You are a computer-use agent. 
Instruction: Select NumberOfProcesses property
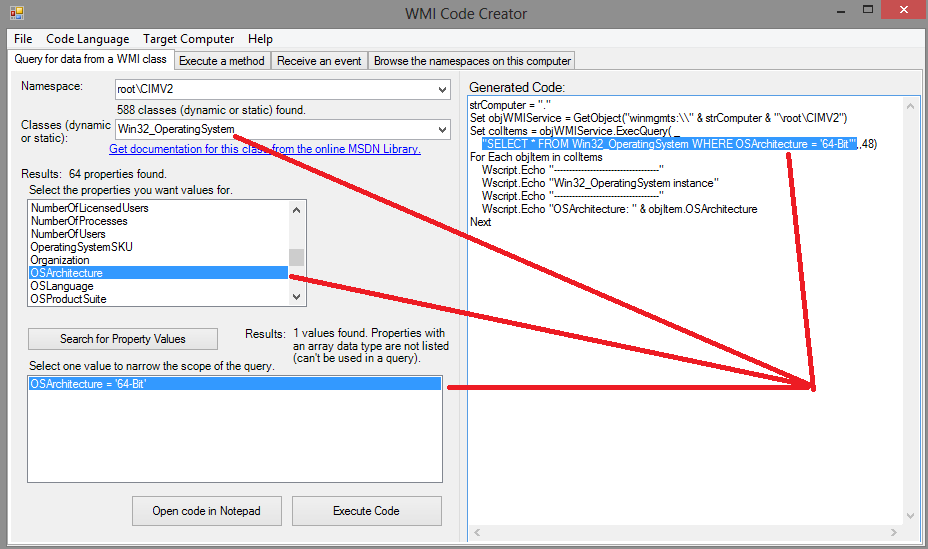tap(158, 221)
